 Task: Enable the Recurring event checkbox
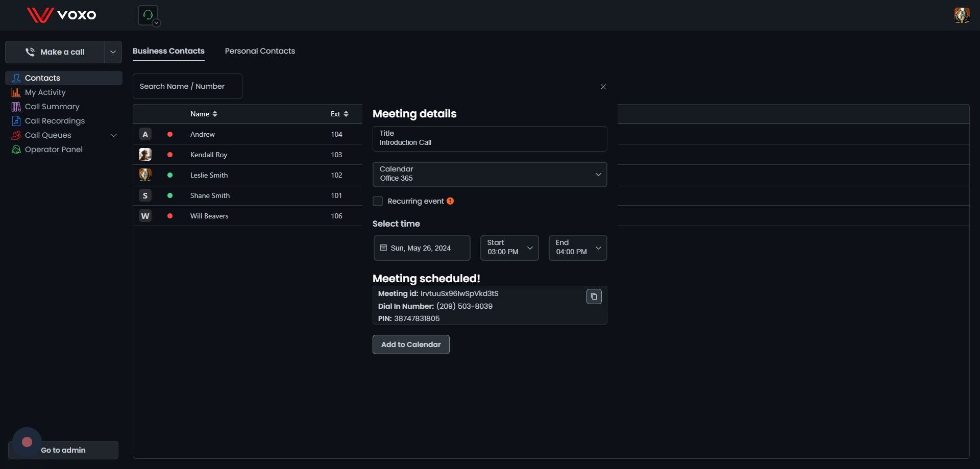(378, 201)
